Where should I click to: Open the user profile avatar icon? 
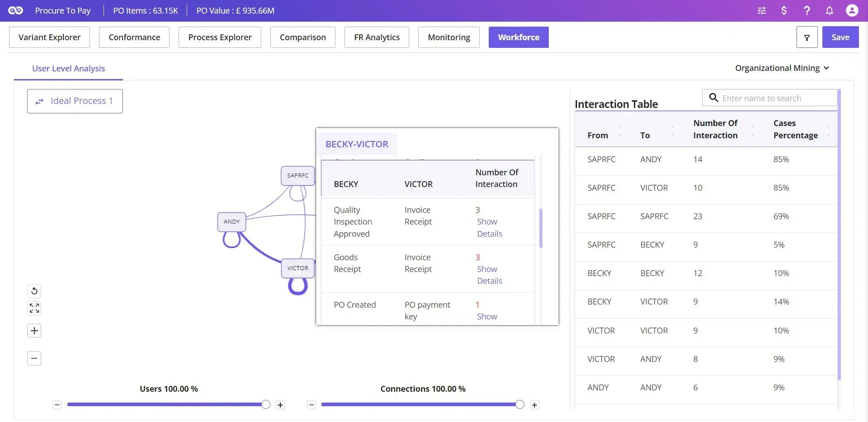coord(852,11)
